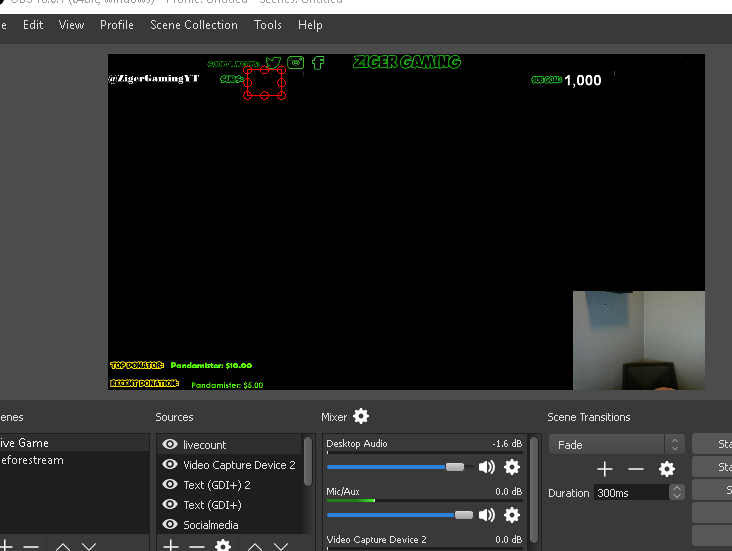Select the livecount source row
This screenshot has width=732, height=551.
tap(231, 445)
